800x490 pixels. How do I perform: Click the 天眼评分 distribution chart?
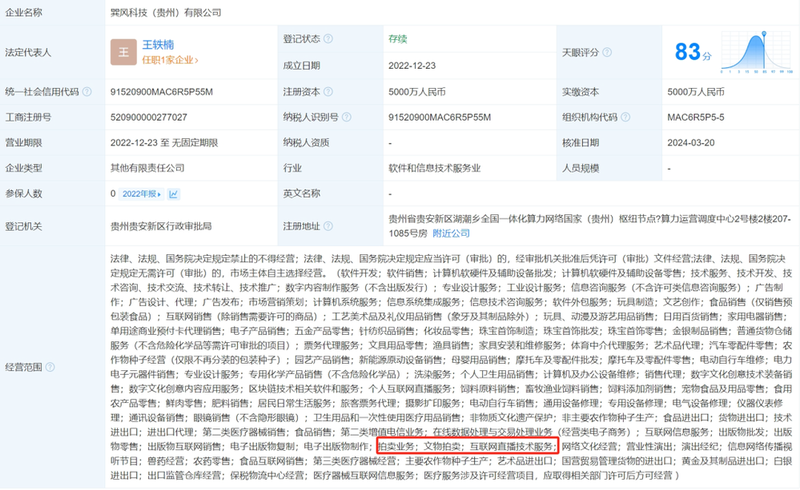(x=757, y=52)
